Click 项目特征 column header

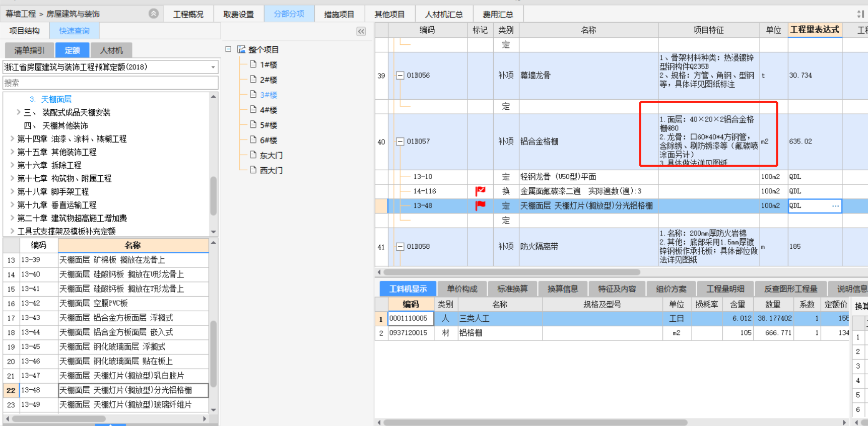[708, 30]
